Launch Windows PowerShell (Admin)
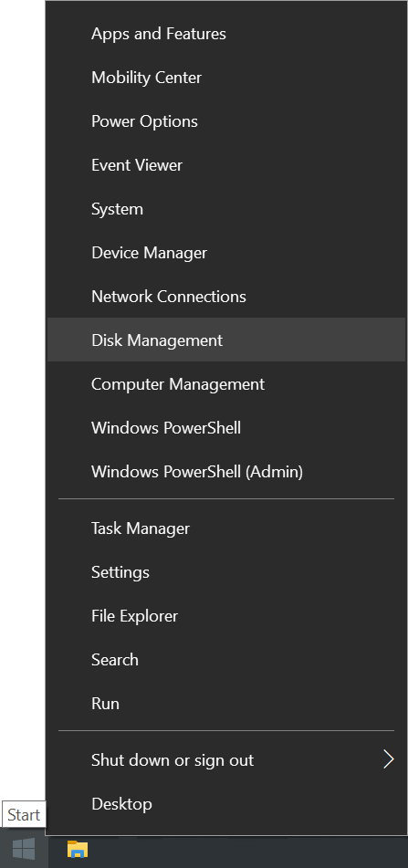This screenshot has width=408, height=868. coord(226,472)
